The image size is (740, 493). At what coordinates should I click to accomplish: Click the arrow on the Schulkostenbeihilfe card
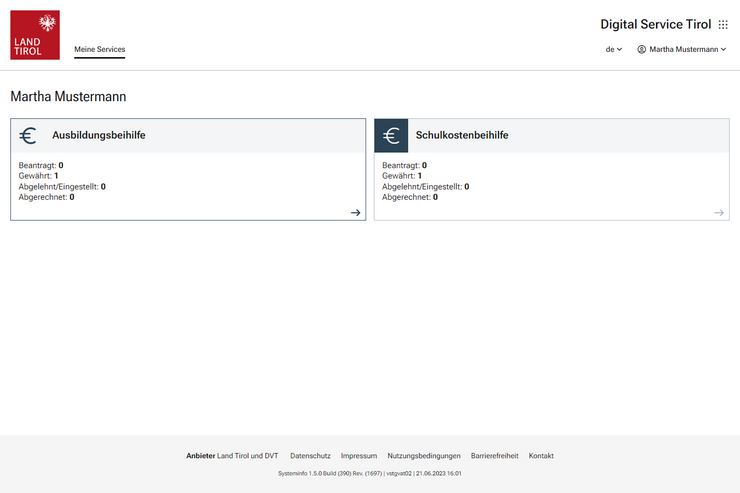coord(719,212)
